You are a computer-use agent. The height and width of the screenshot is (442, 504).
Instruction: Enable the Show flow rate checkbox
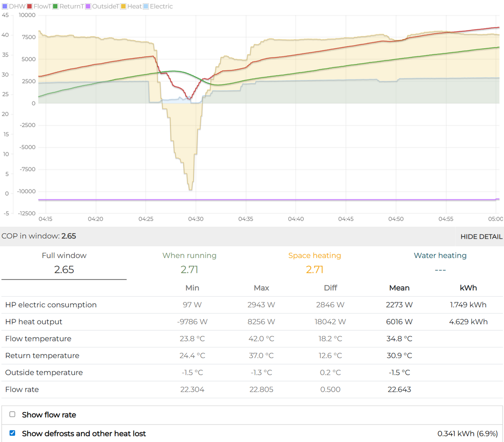(x=12, y=415)
